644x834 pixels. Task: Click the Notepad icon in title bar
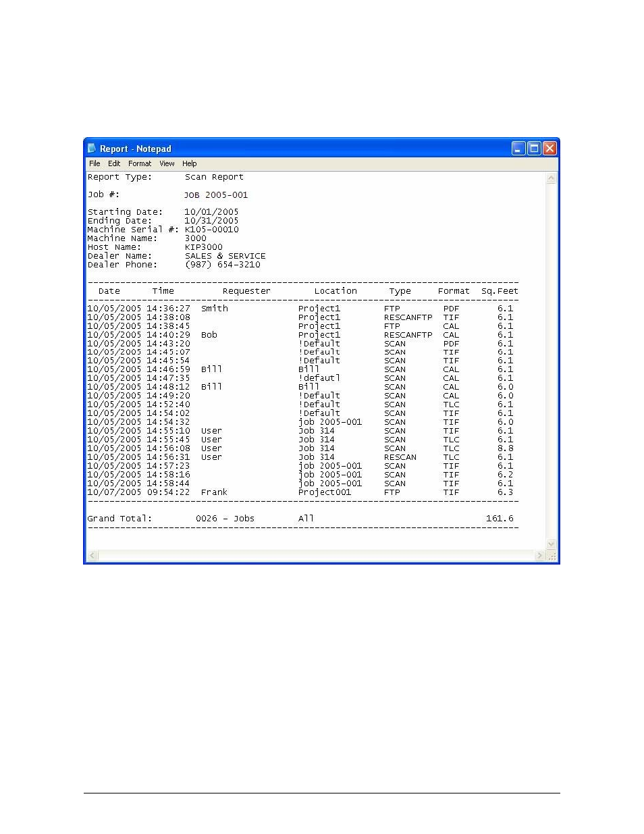tap(92, 149)
